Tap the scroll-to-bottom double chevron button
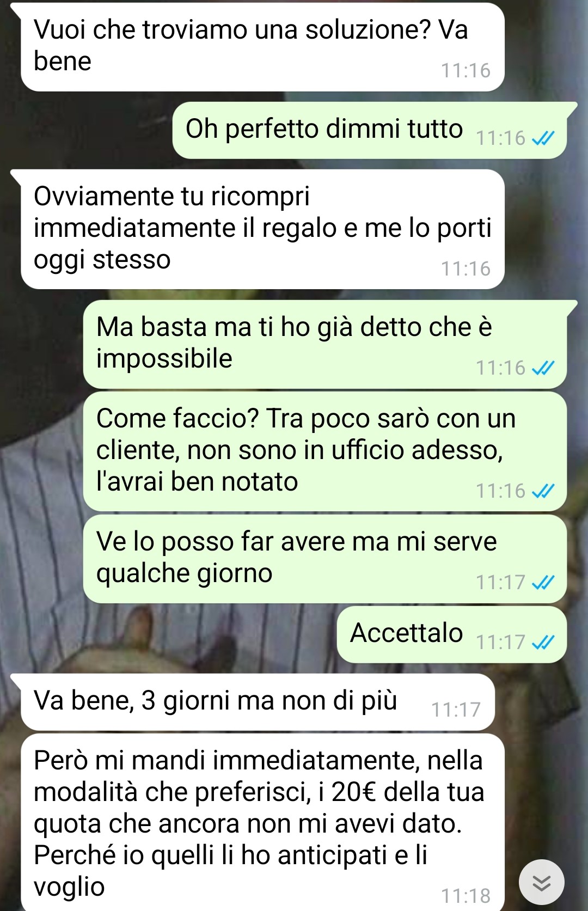Viewport: 588px width, 911px height. (x=541, y=882)
